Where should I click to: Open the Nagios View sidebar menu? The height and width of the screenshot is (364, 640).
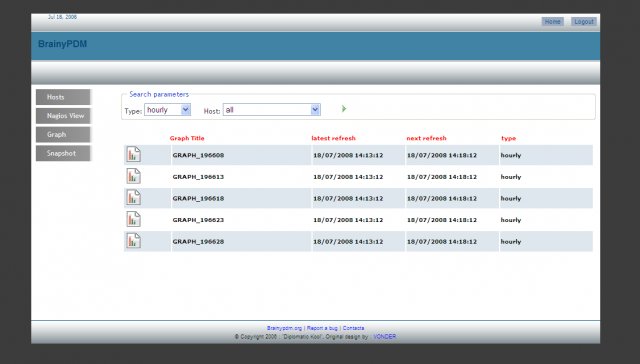(x=63, y=116)
